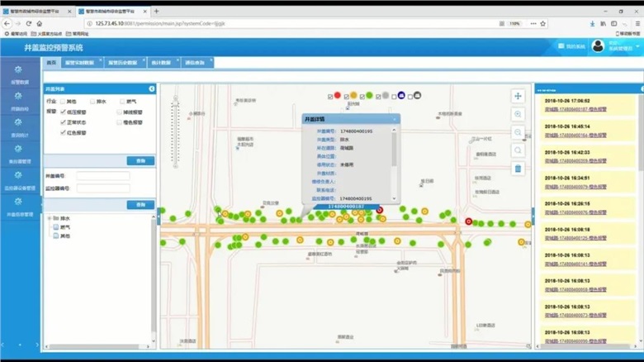The image size is (644, 362).
Task: Check the 排水 industry checkbox
Action: (x=91, y=101)
